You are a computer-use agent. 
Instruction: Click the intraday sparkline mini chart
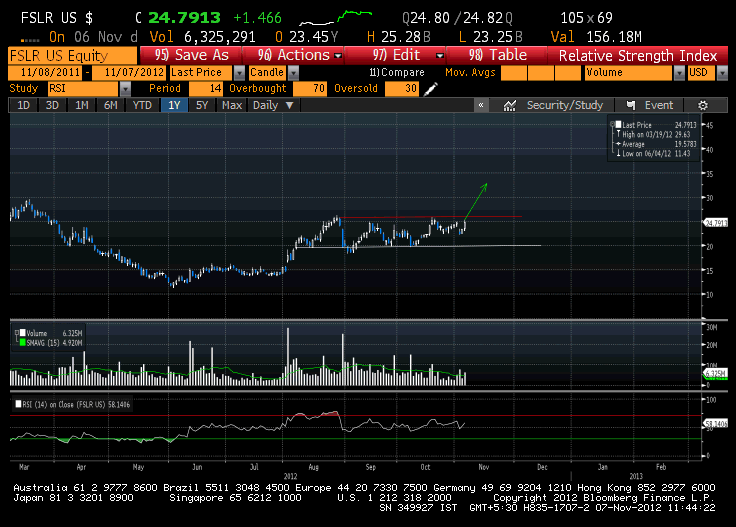click(x=336, y=18)
